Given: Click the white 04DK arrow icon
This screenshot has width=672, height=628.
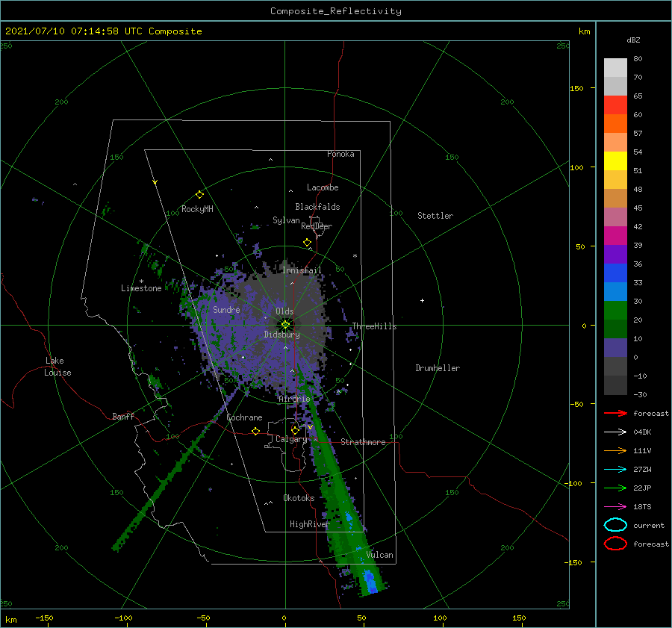Looking at the screenshot, I should pyautogui.click(x=615, y=432).
